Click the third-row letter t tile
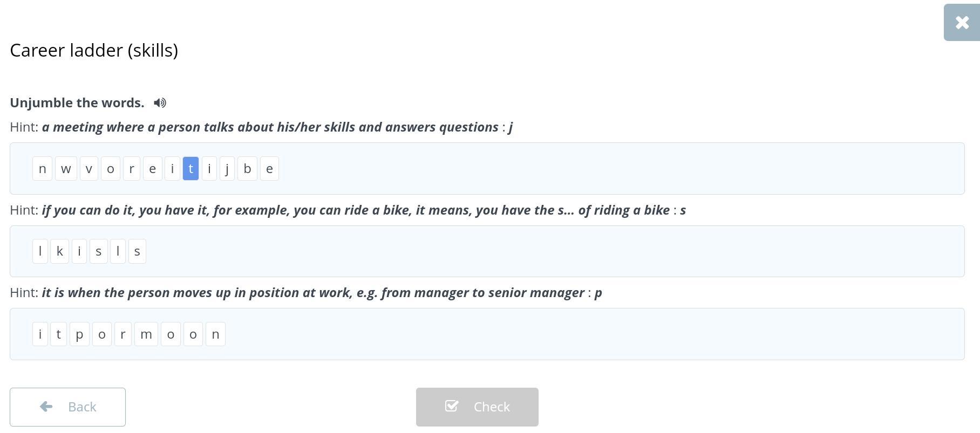 click(58, 334)
